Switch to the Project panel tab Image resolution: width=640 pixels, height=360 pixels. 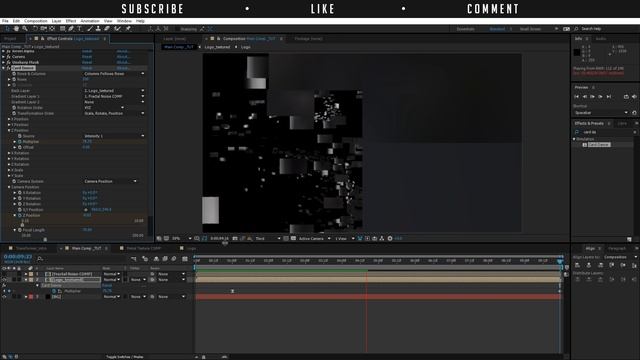10,39
